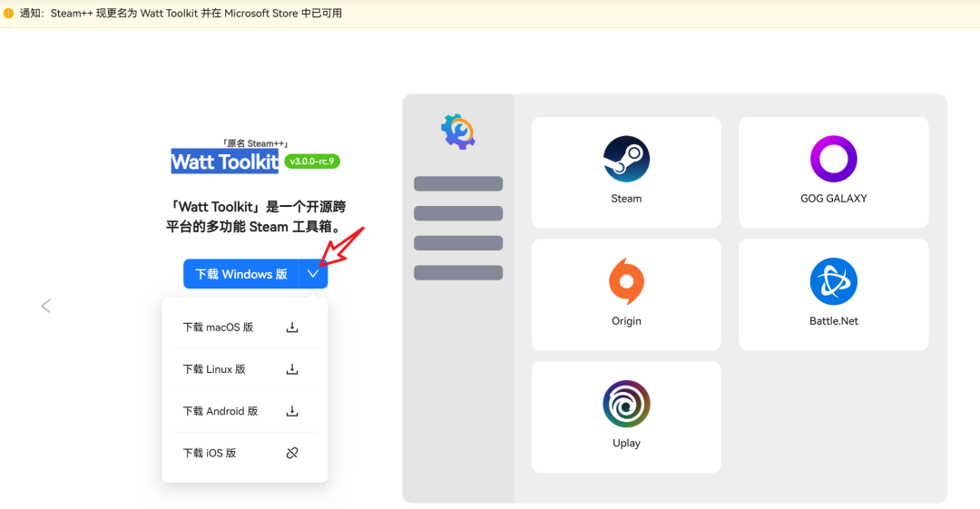This screenshot has width=980, height=509.
Task: Go to previous slide with left chevron
Action: click(46, 306)
